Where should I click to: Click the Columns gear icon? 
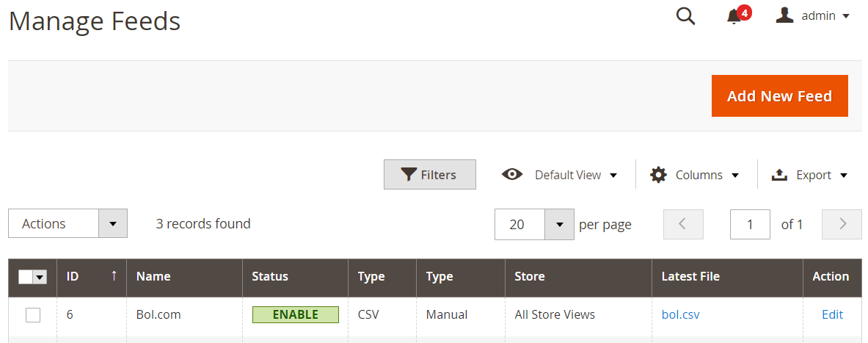658,175
